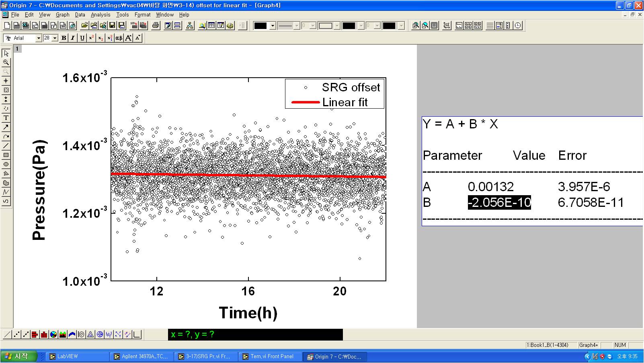Open the Graph menu
Image resolution: width=644 pixels, height=363 pixels.
point(62,14)
